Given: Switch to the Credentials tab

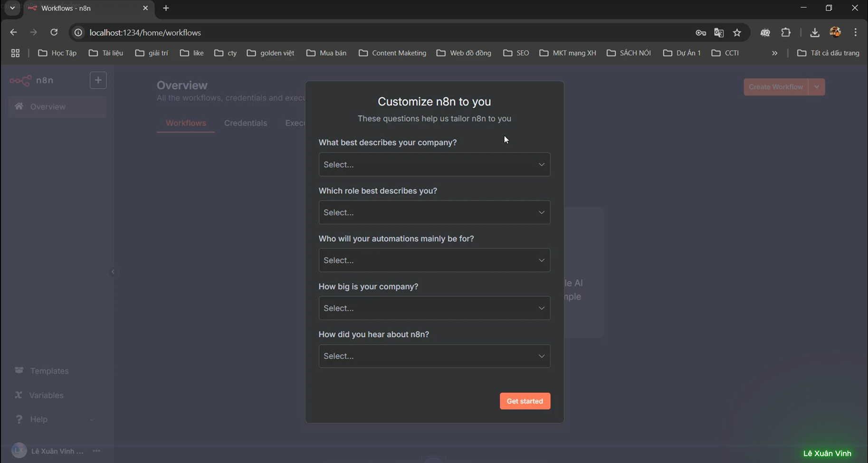Looking at the screenshot, I should [246, 123].
